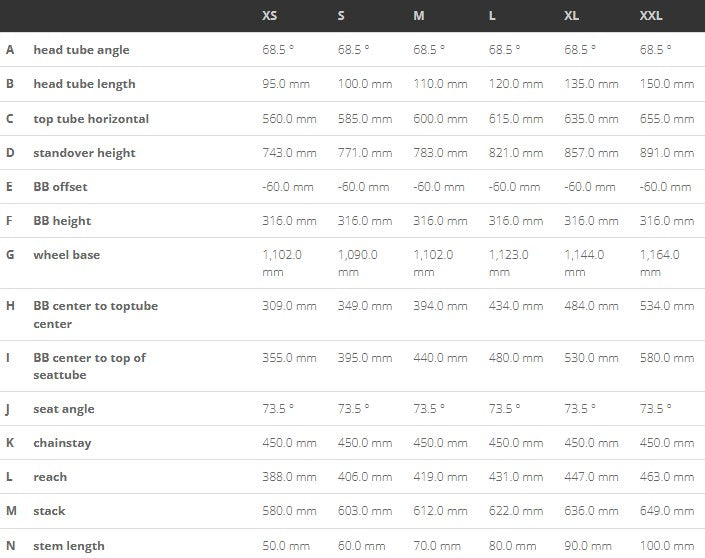Viewport: 705px width, 558px height.
Task: Select the 649.0 mm stack value
Action: click(x=667, y=511)
